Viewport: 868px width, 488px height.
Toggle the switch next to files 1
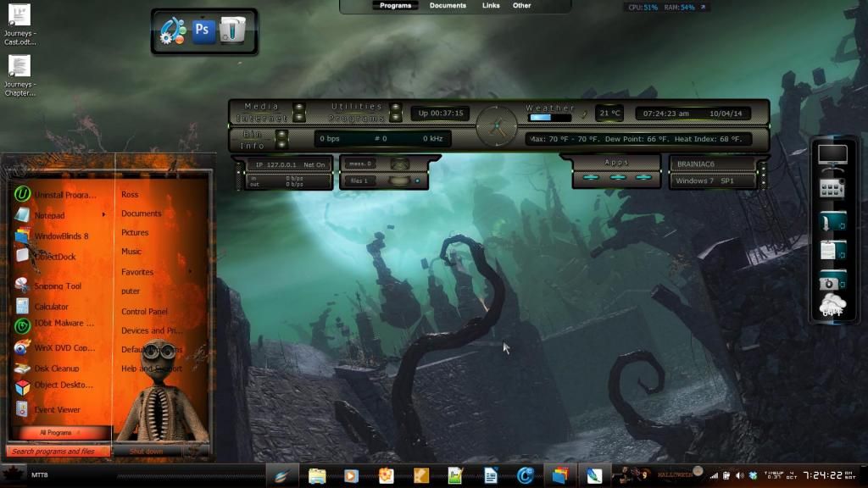coord(398,181)
